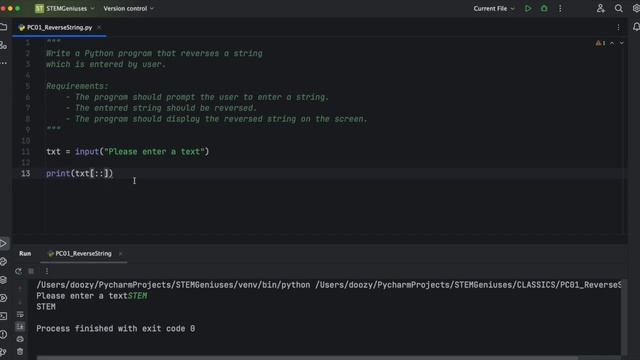
Task: Open the Project tool window folder icon
Action: (x=4, y=27)
